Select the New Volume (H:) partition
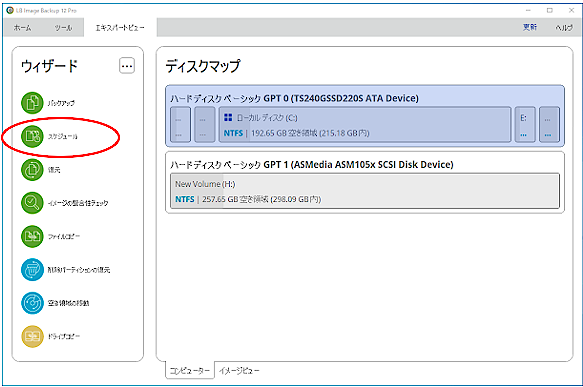 (365, 191)
